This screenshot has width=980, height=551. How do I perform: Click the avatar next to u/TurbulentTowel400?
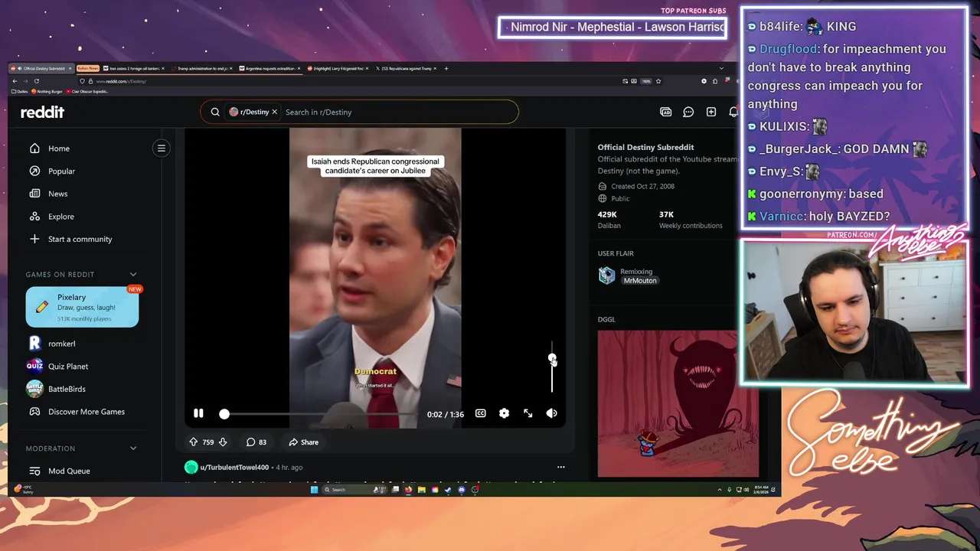tap(191, 467)
